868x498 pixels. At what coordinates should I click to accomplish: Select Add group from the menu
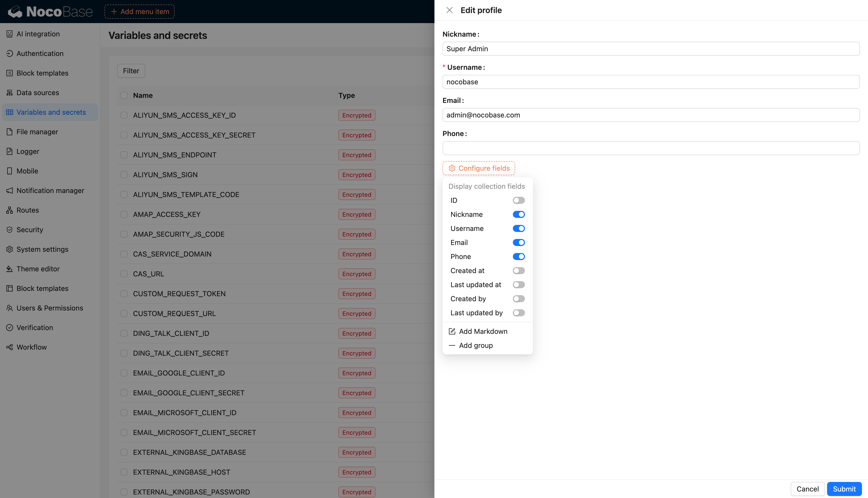point(487,345)
